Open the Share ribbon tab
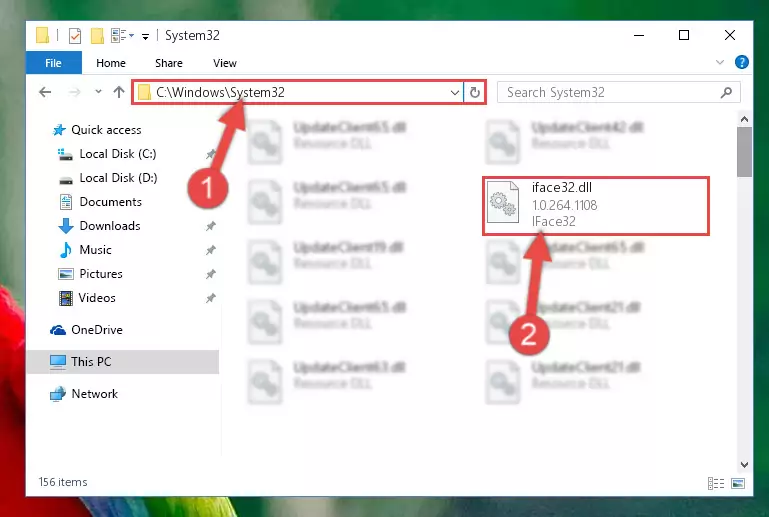 coord(169,63)
